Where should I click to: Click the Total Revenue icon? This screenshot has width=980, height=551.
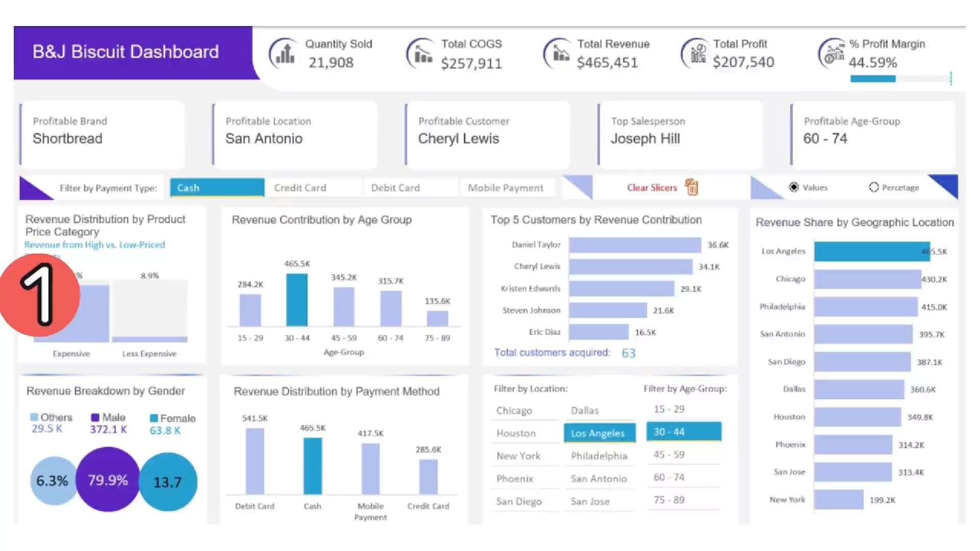coord(559,53)
